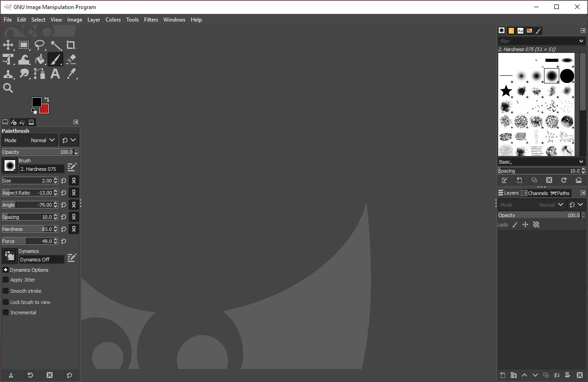Select the Warp Transform tool
The image size is (588, 382).
click(x=24, y=59)
